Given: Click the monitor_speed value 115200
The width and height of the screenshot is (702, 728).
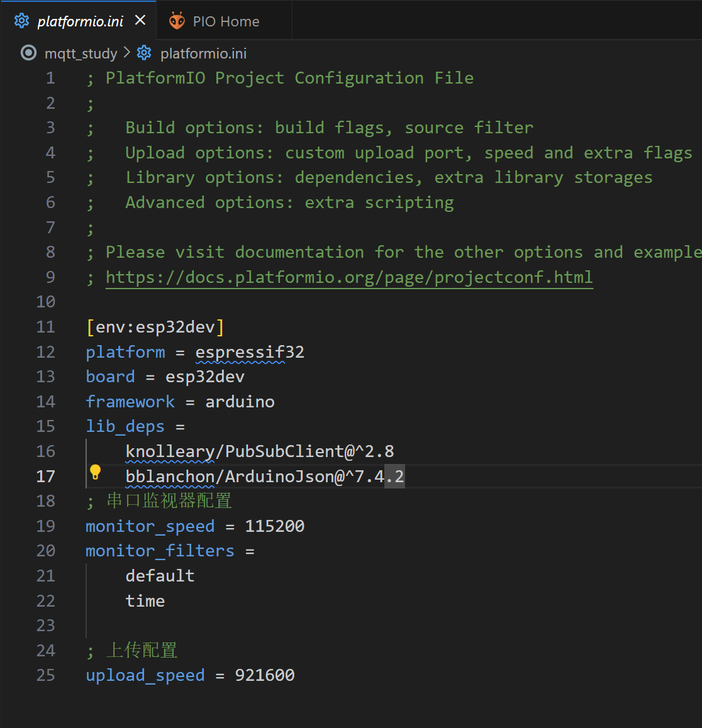Looking at the screenshot, I should tap(274, 526).
